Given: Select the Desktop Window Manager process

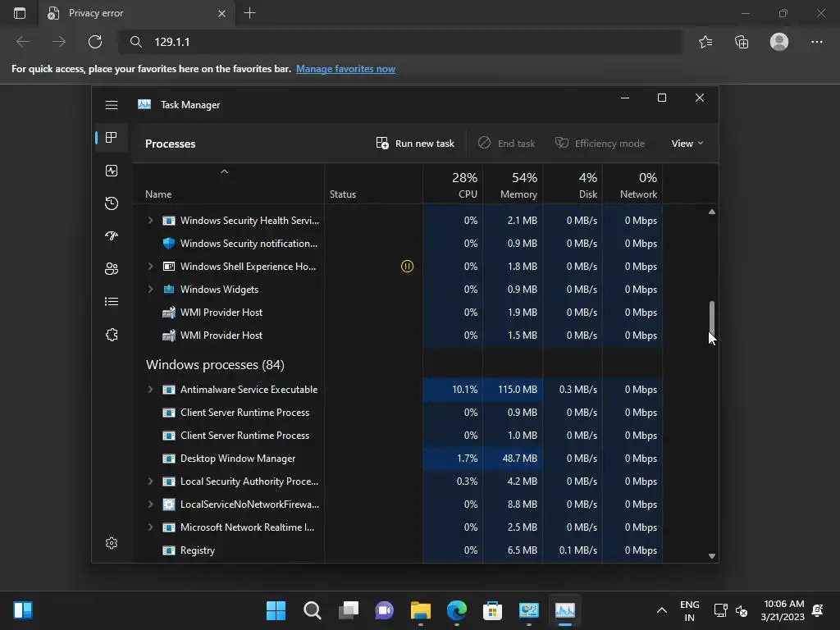Looking at the screenshot, I should tap(398, 459).
